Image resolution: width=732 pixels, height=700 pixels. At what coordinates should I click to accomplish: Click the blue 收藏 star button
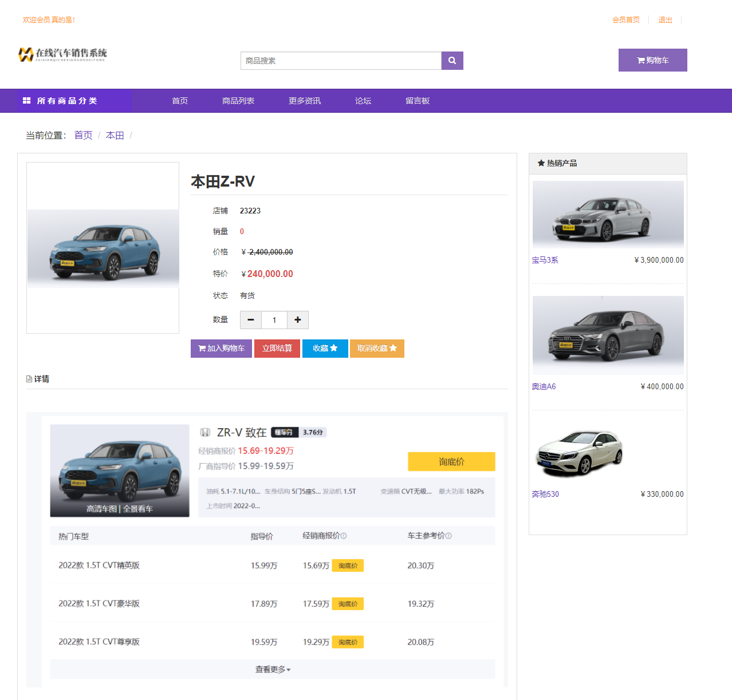[x=325, y=349]
